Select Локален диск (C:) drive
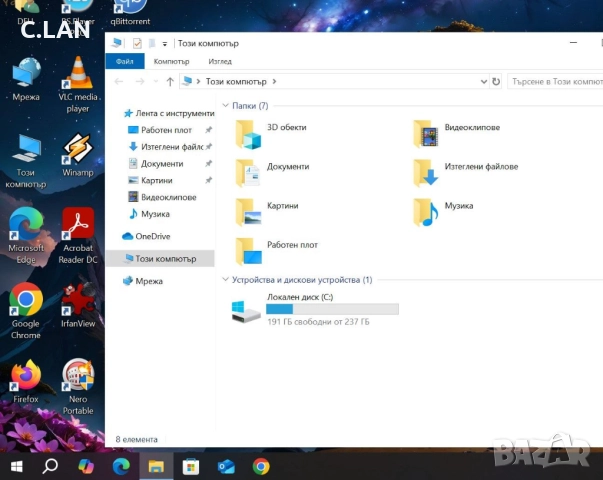Screen dimensions: 603x480 315,310
